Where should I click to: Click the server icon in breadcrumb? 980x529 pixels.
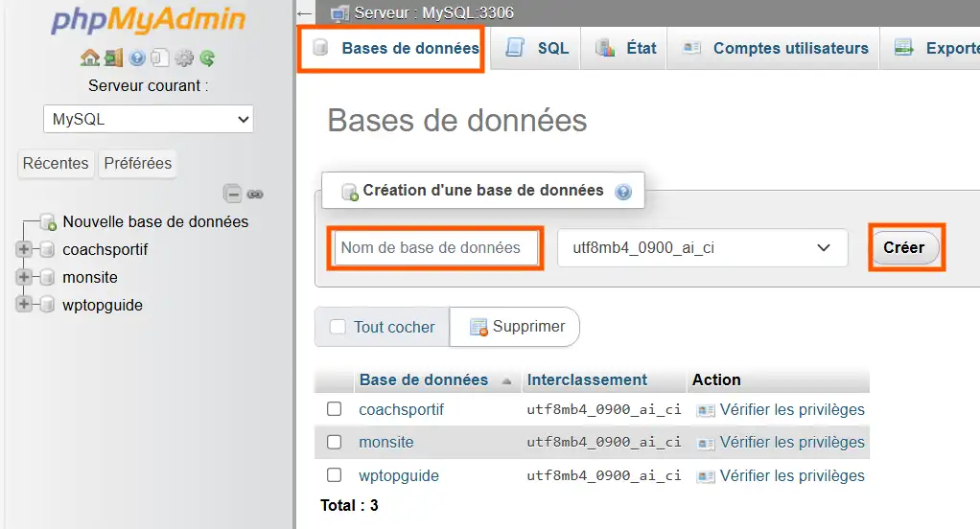point(340,13)
